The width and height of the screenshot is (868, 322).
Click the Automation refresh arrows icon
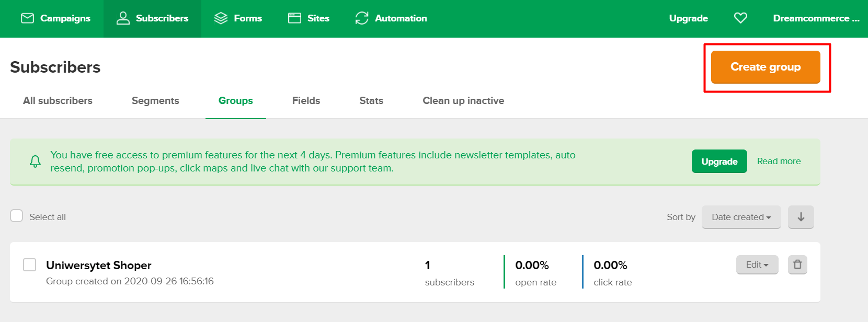pos(362,18)
